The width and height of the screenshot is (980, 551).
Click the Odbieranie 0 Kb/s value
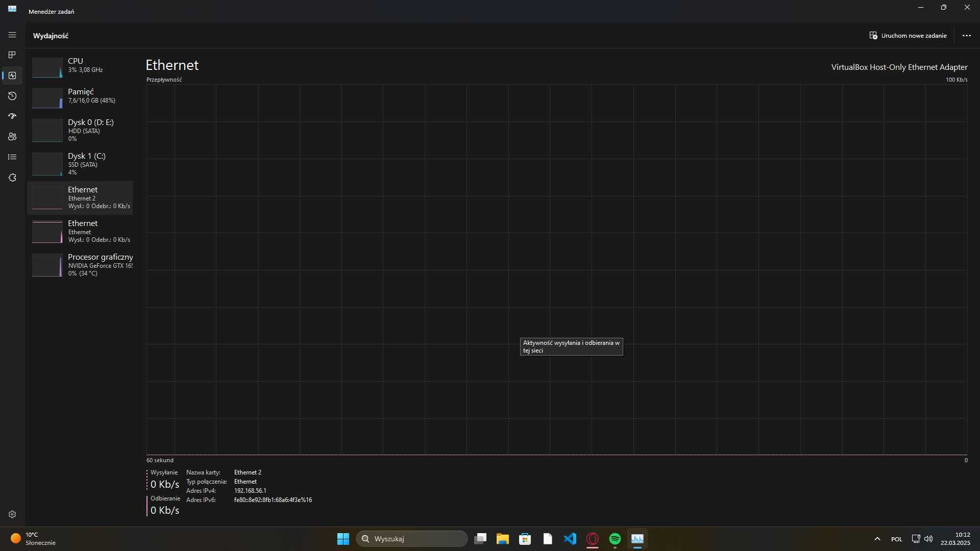[165, 510]
